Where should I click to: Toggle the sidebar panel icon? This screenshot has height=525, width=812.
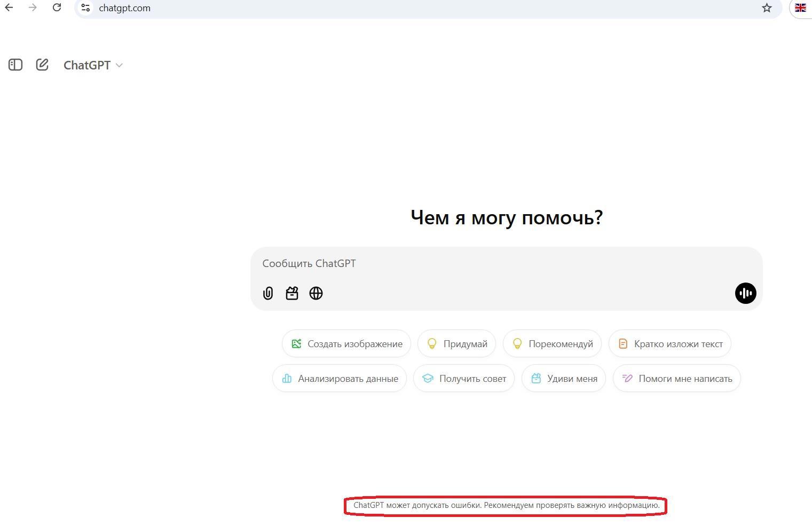tap(15, 65)
